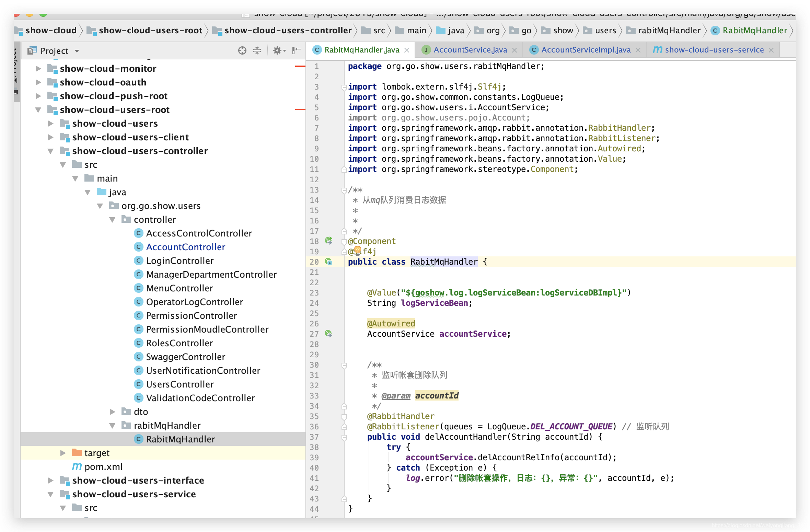Open the Project view dropdown
Screen dimensions: 810x532
(77, 51)
